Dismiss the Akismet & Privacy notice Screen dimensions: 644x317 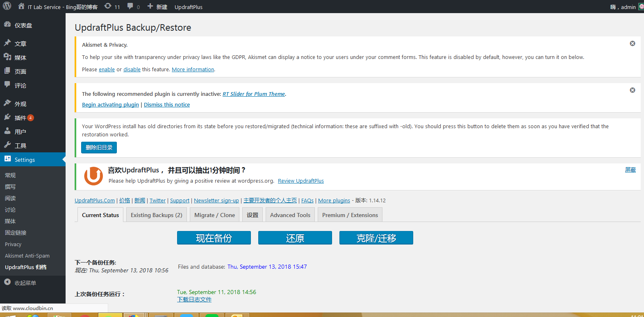tap(633, 43)
